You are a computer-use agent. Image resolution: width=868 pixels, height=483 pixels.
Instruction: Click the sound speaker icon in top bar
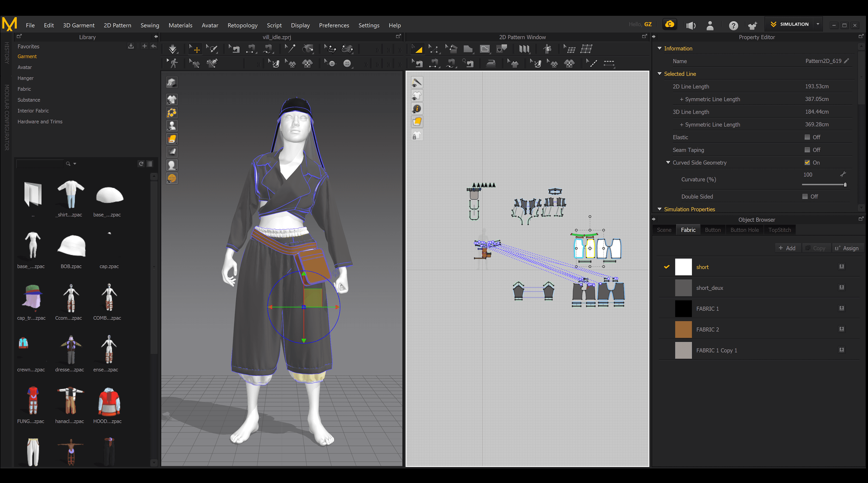(691, 25)
